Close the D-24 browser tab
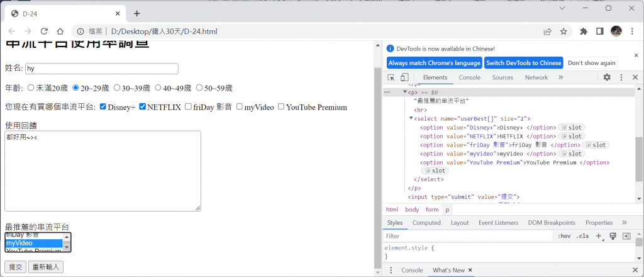This screenshot has height=277, width=644. pyautogui.click(x=118, y=14)
